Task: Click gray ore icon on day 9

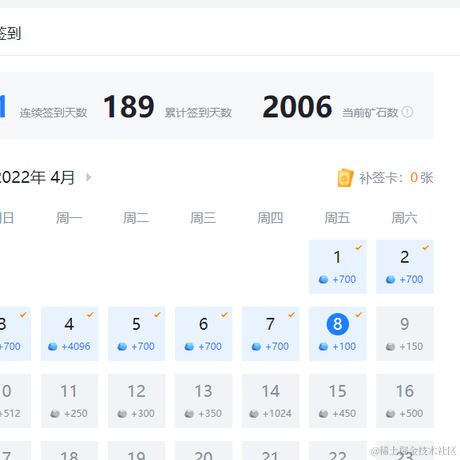Action: click(390, 347)
